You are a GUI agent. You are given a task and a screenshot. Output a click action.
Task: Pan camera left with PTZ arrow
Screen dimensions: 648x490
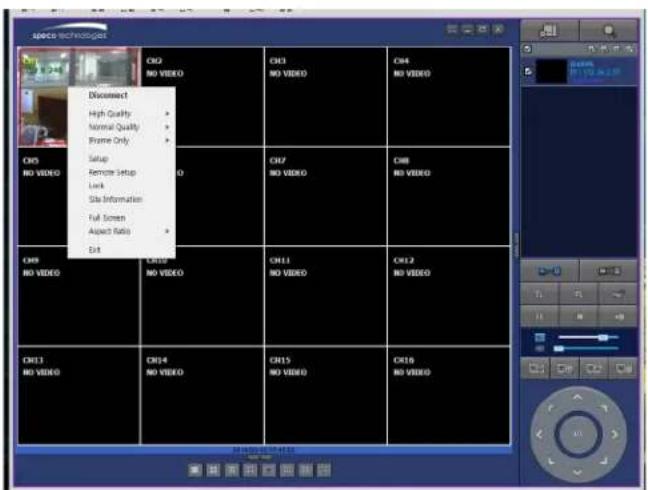[x=539, y=434]
